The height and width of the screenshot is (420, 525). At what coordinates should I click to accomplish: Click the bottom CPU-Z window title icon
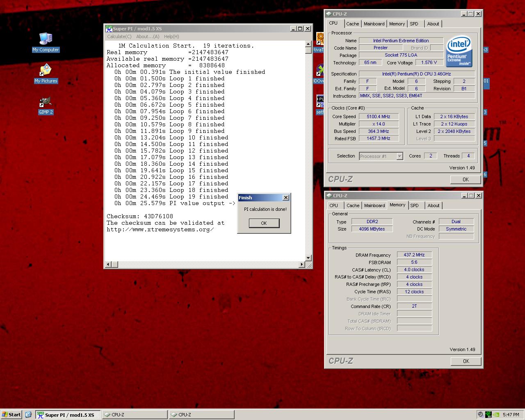[x=329, y=196]
